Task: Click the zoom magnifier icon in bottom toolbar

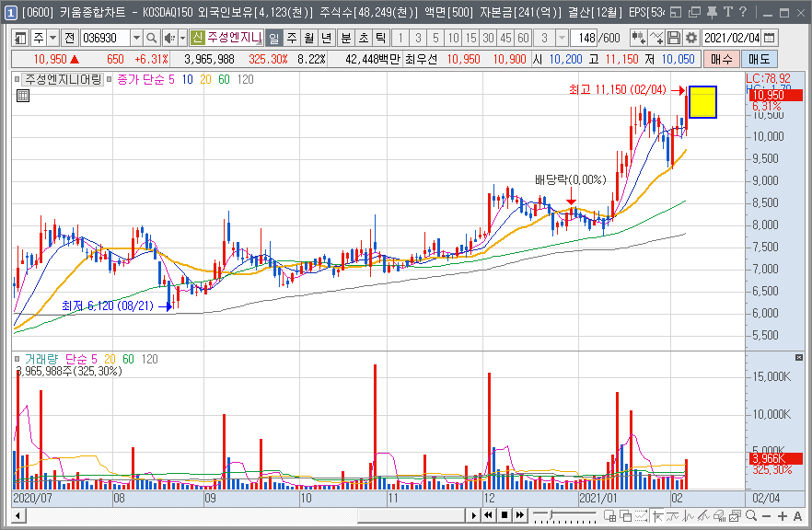Action: (751, 515)
